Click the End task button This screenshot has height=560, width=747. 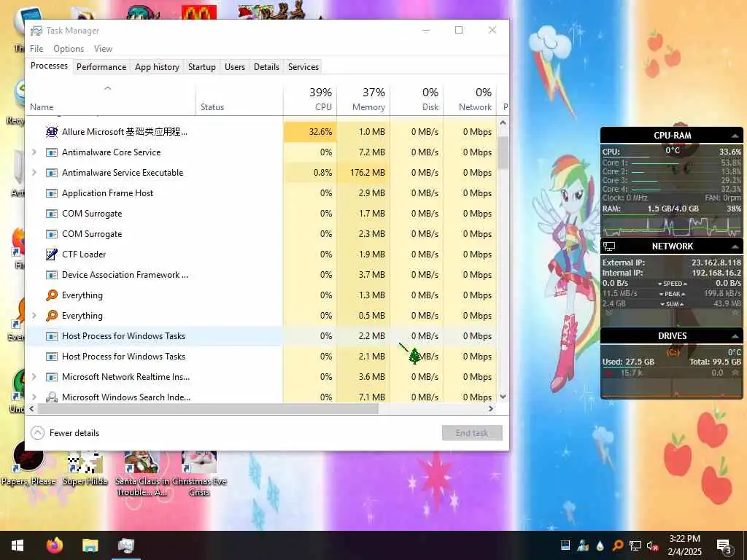tap(472, 433)
